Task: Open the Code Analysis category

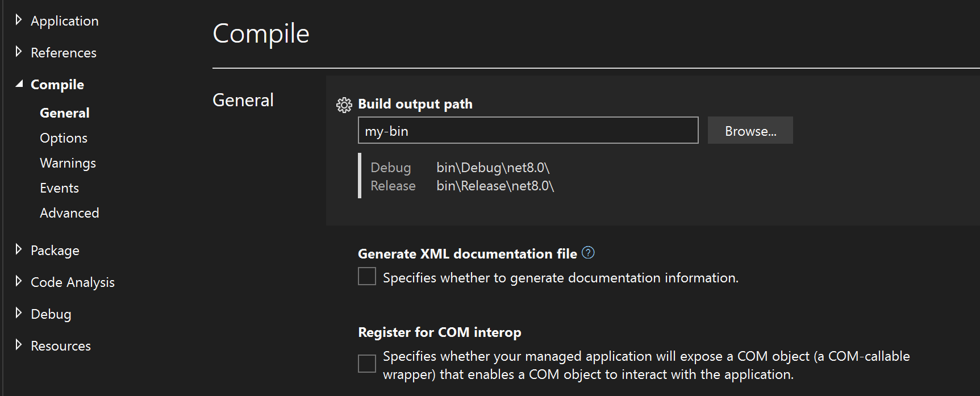Action: 73,282
